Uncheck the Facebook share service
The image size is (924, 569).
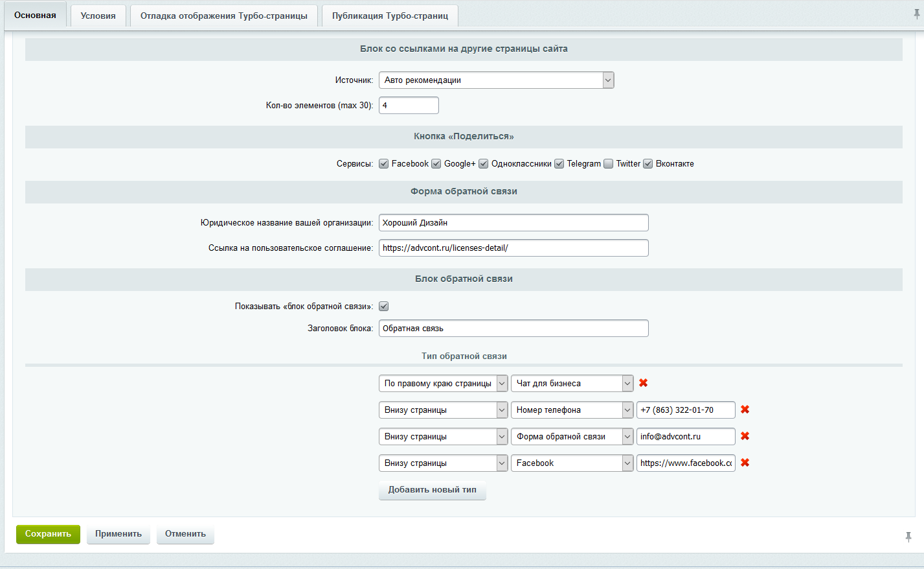tap(384, 164)
